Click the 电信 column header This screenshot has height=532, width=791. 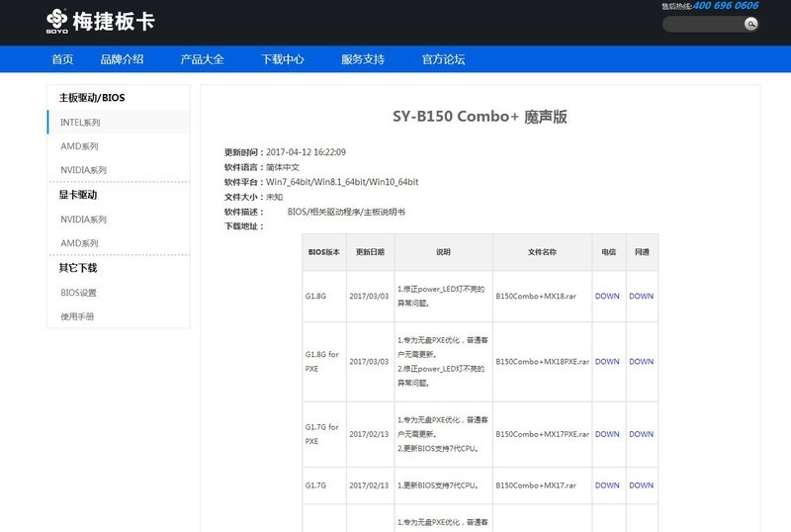tap(609, 252)
